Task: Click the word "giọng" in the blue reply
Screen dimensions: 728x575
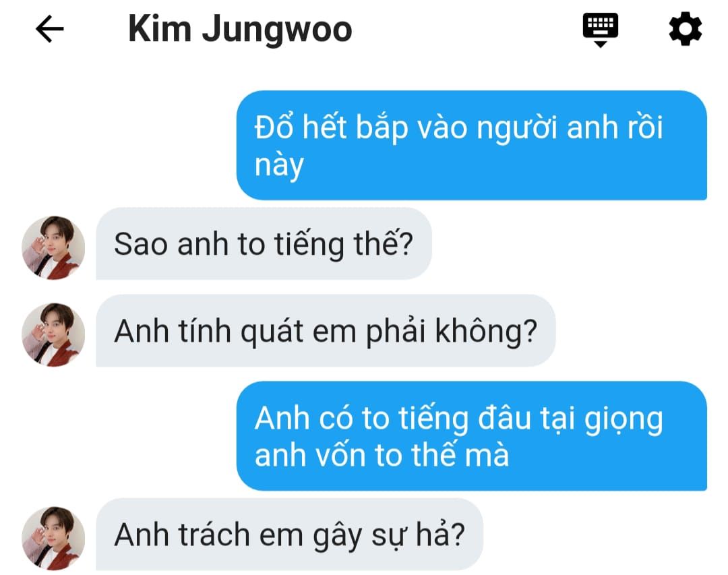Action: (624, 421)
